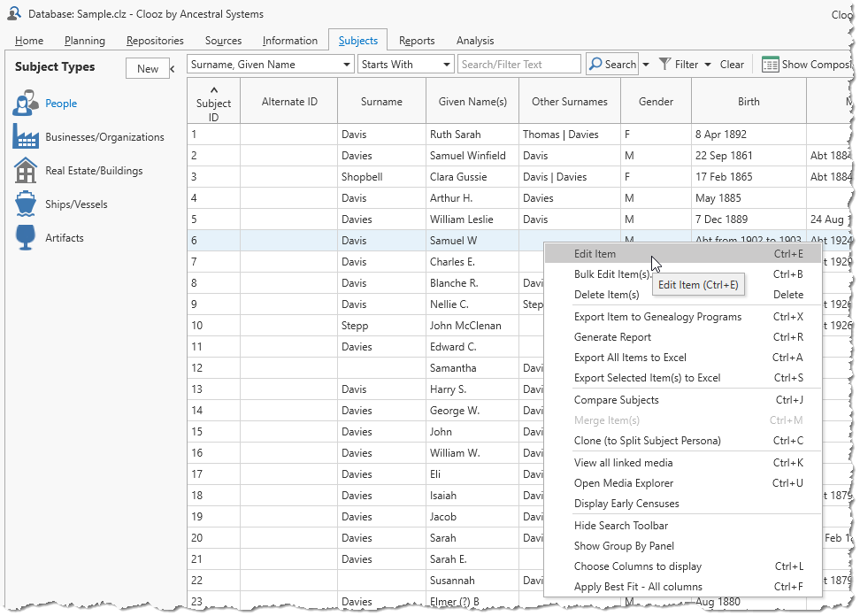Select the Ships/Vessels icon
The image size is (860, 616).
26,204
